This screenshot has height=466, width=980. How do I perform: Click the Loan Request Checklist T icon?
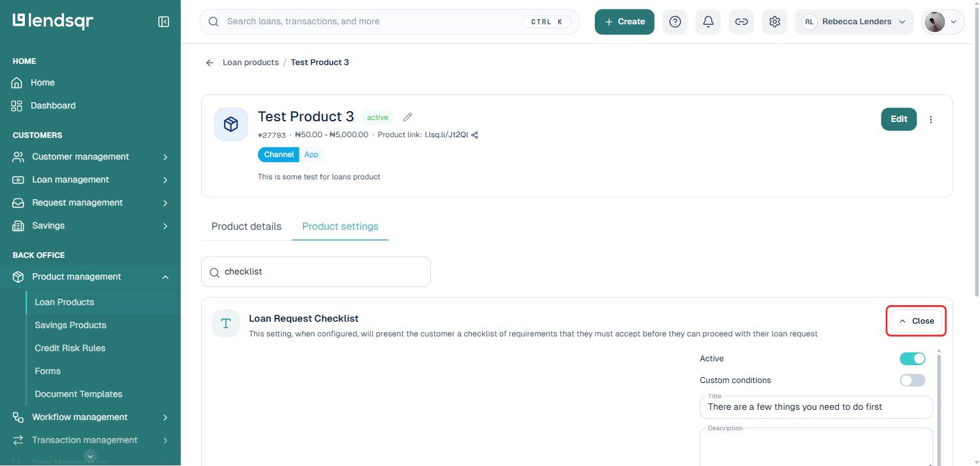[226, 324]
